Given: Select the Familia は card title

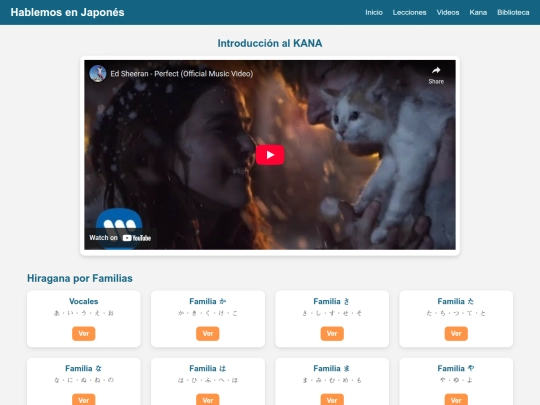Looking at the screenshot, I should click(208, 368).
